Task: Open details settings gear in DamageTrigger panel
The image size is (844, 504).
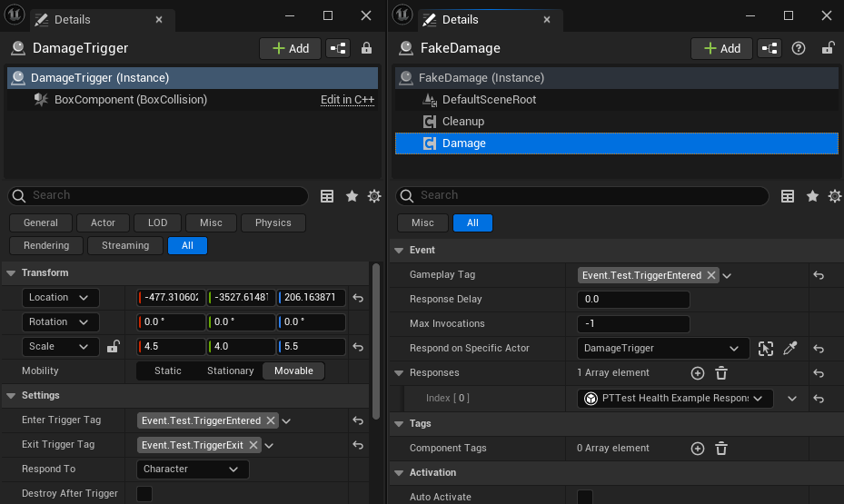Action: tap(374, 196)
